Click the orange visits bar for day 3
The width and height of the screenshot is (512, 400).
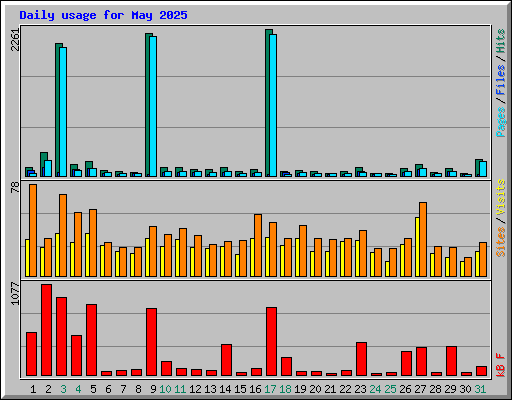(63, 235)
